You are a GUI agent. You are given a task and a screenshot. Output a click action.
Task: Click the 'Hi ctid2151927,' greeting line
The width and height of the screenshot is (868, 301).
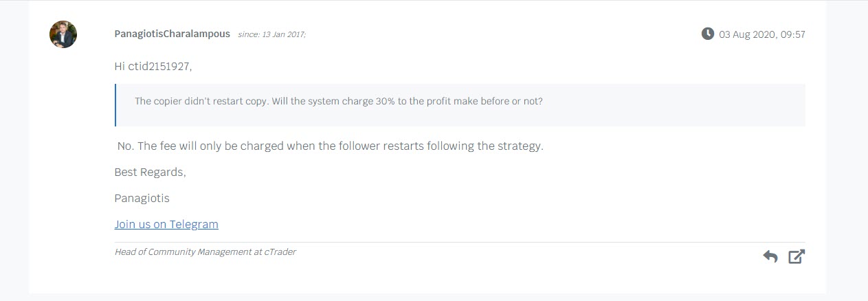click(153, 67)
